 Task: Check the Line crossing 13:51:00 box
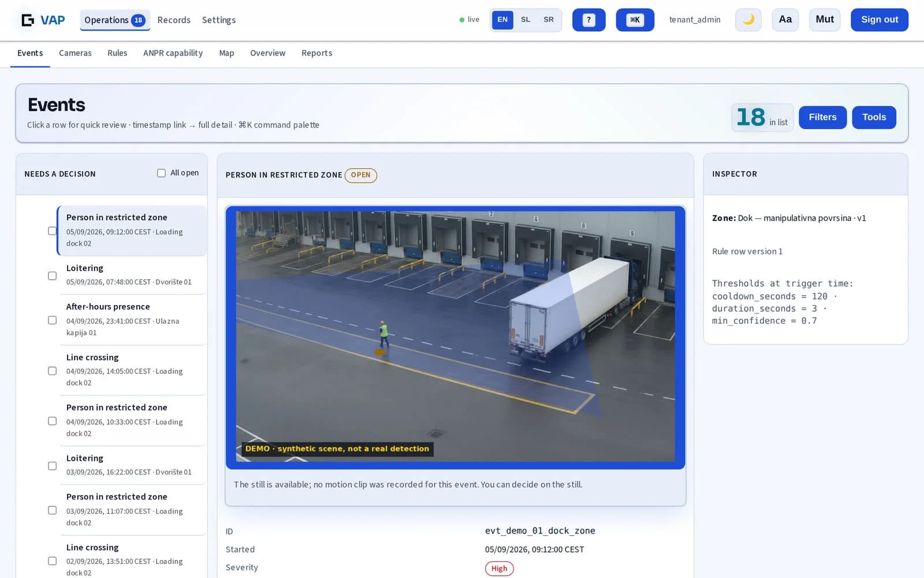tap(52, 561)
